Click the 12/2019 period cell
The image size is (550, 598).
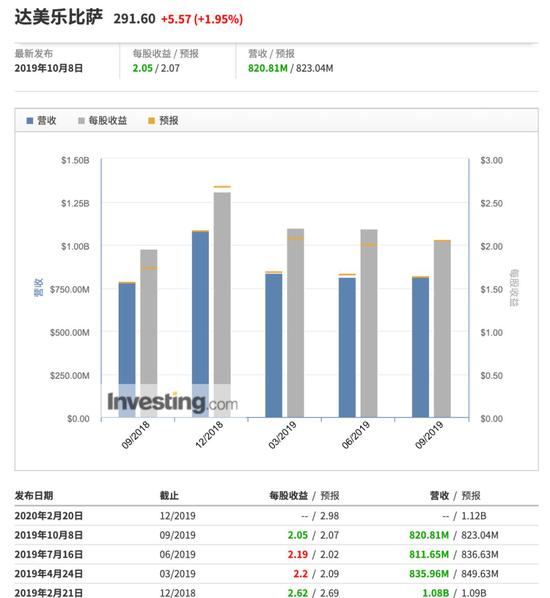click(177, 516)
